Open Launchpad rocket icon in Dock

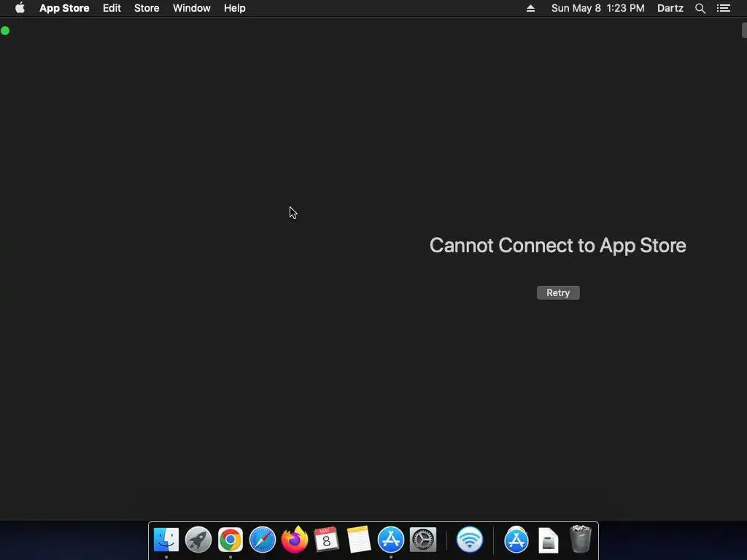coord(198,540)
